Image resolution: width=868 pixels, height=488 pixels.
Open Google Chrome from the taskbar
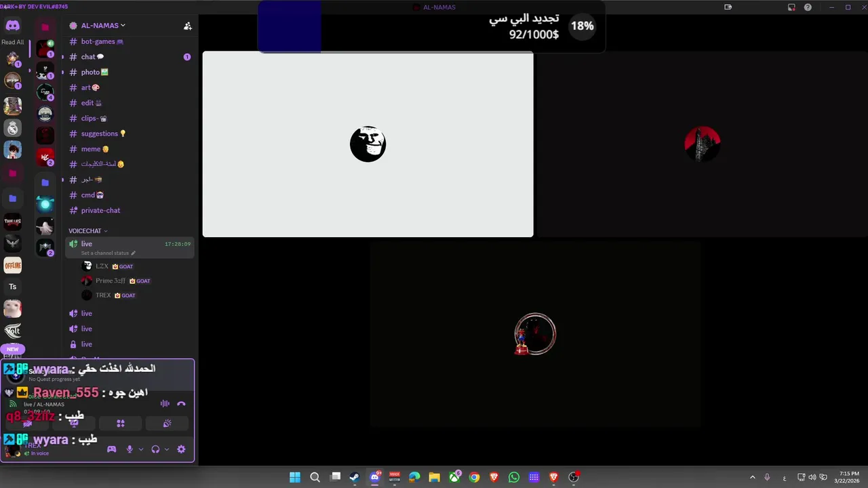coord(474,477)
